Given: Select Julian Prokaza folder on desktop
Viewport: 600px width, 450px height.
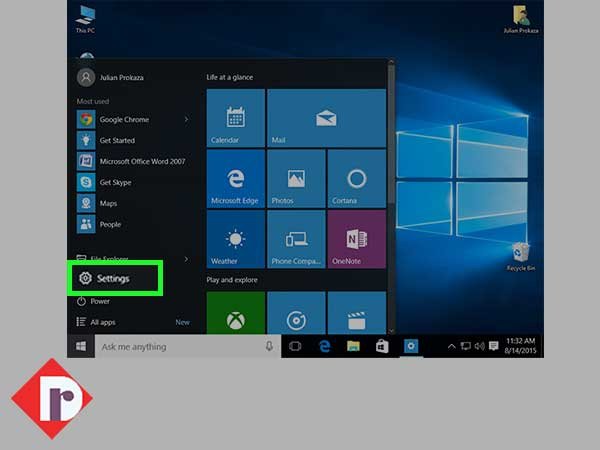Looking at the screenshot, I should [521, 19].
